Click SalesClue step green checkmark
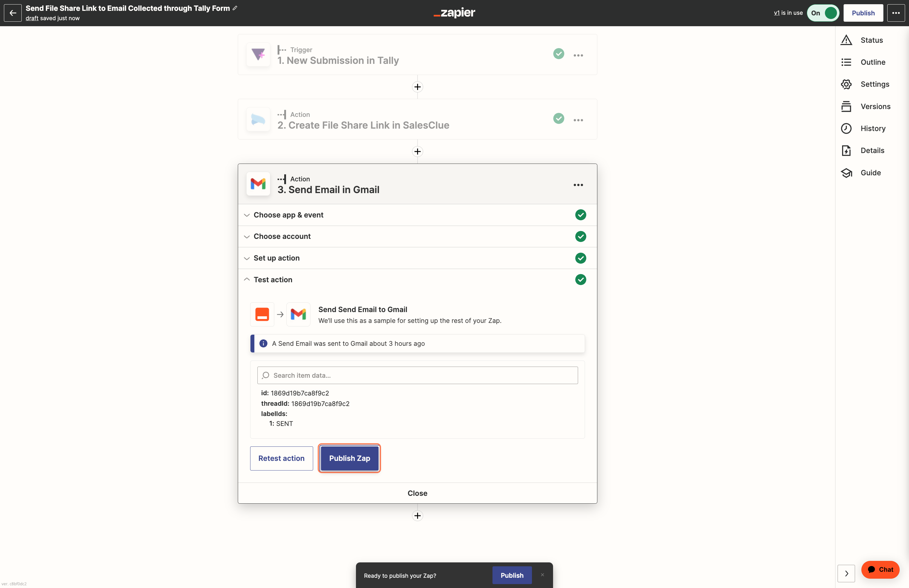This screenshot has width=909, height=588. tap(558, 118)
